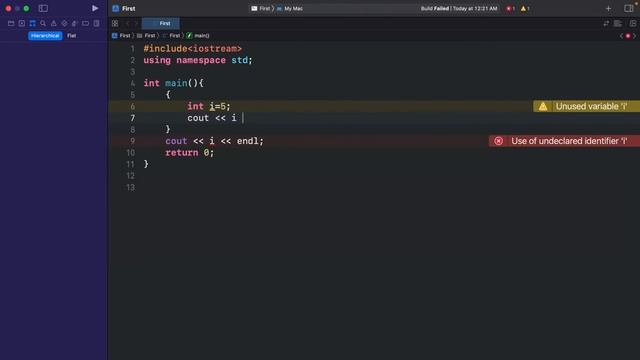640x360 pixels.
Task: Open the Symbol navigator
Action: pyautogui.click(x=32, y=24)
